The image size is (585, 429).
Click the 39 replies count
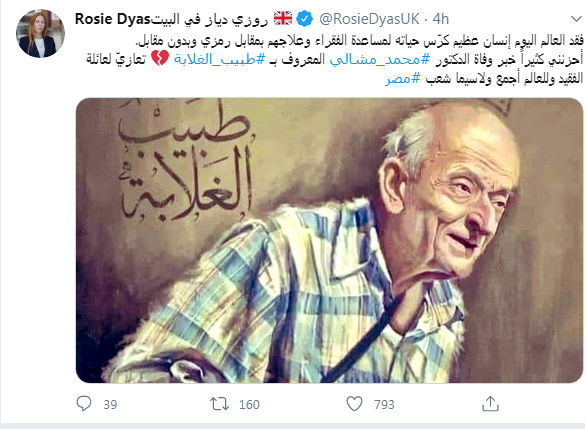110,404
